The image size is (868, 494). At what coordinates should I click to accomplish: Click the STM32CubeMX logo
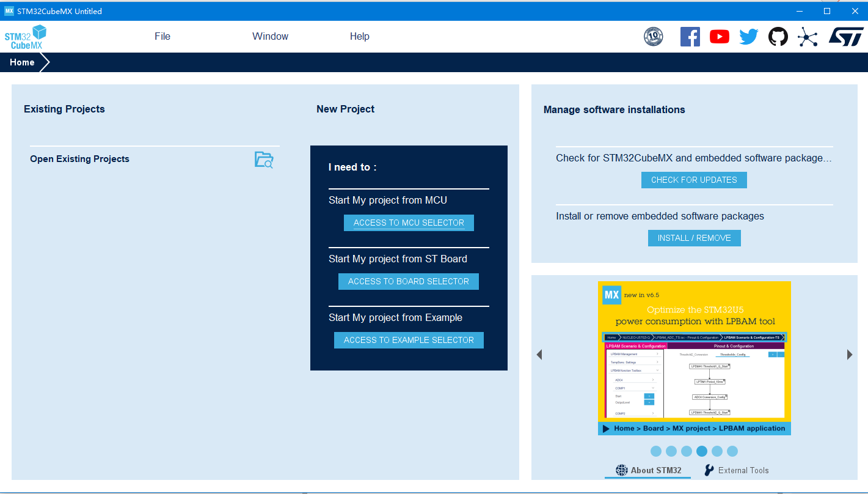tap(26, 37)
